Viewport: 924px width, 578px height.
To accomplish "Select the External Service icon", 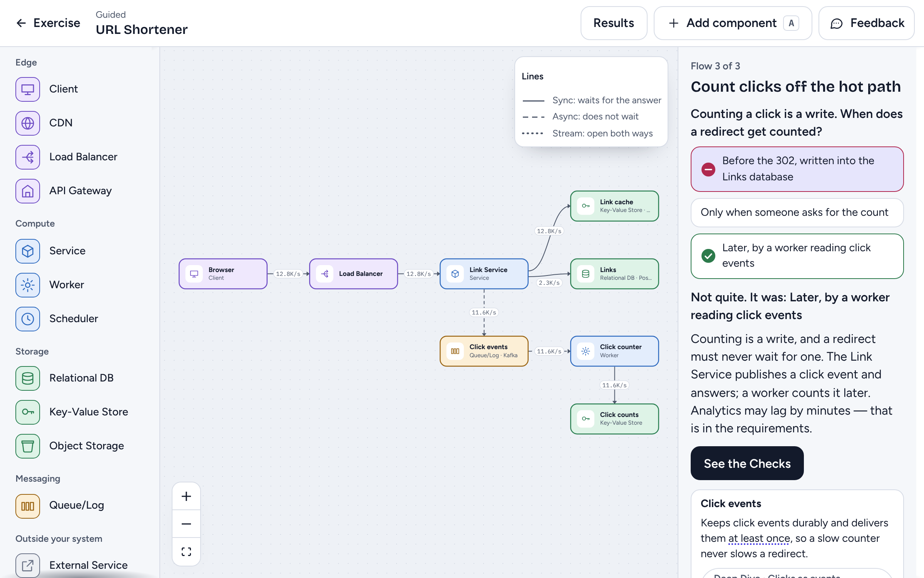I will coord(28,565).
